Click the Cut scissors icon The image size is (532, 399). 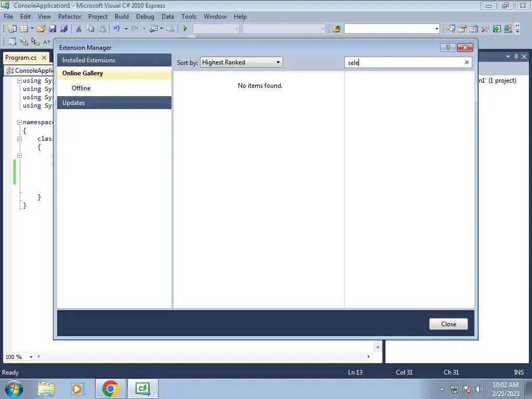point(78,29)
